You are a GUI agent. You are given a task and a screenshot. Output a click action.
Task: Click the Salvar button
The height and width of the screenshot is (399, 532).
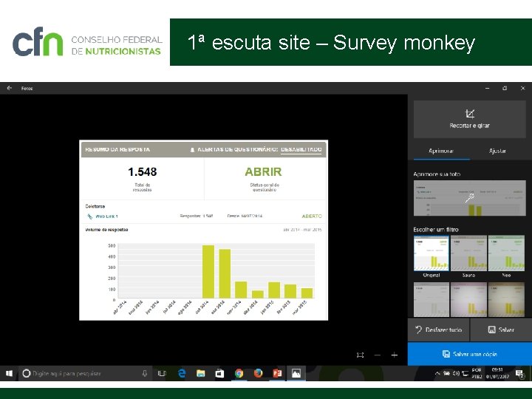click(x=501, y=330)
